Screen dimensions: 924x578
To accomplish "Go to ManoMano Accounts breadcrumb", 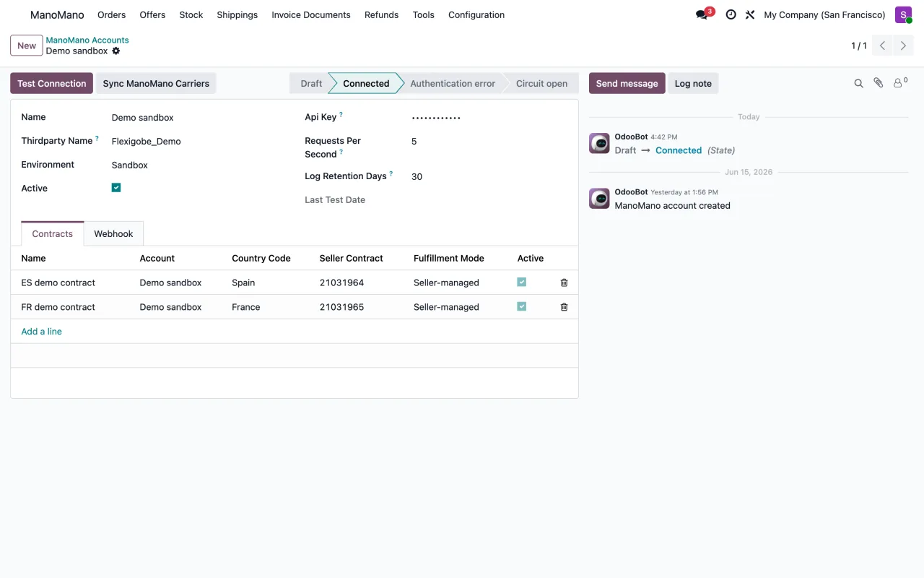I will coord(87,40).
